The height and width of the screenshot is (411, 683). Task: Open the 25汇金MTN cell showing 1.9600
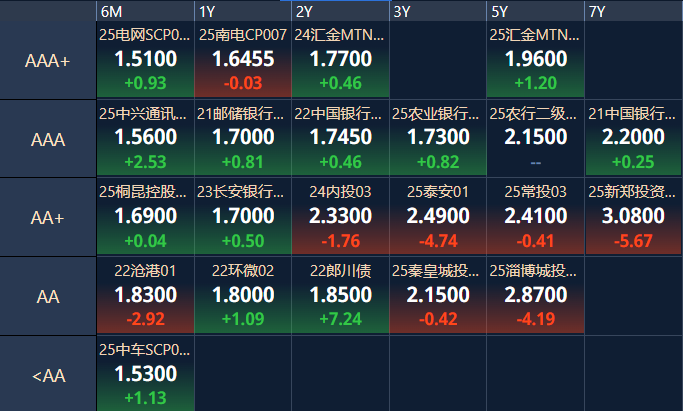click(535, 60)
